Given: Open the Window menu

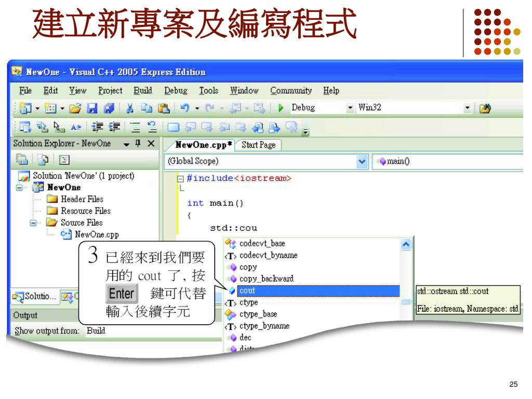Looking at the screenshot, I should click(244, 90).
